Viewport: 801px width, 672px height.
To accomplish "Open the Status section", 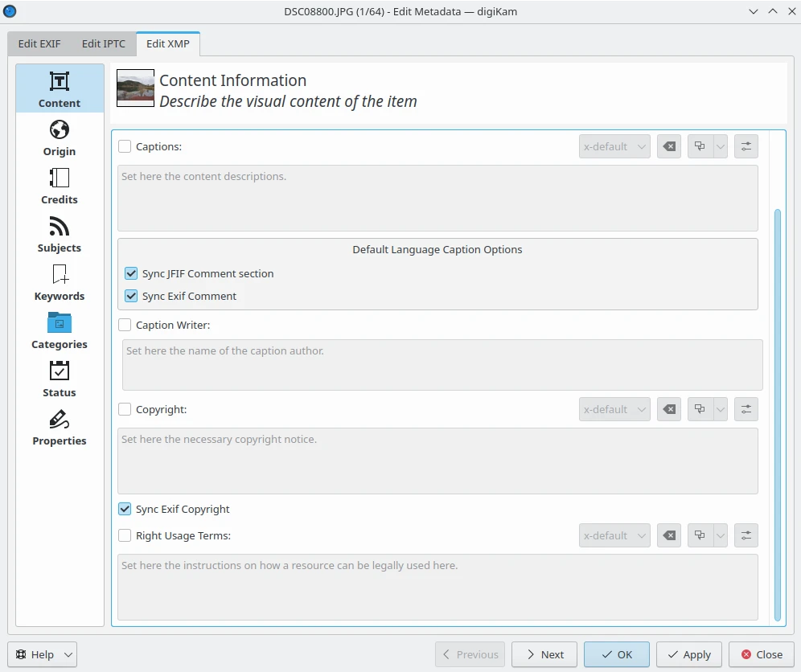I will pos(60,379).
